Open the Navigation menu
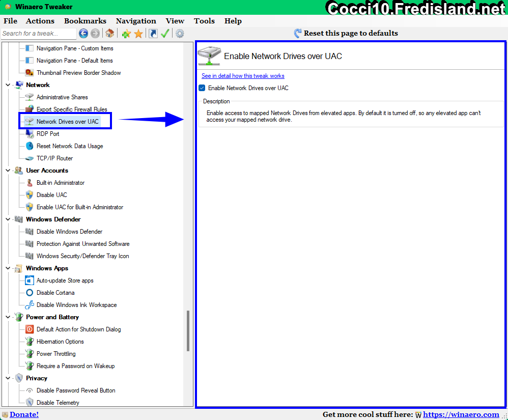 pos(136,21)
